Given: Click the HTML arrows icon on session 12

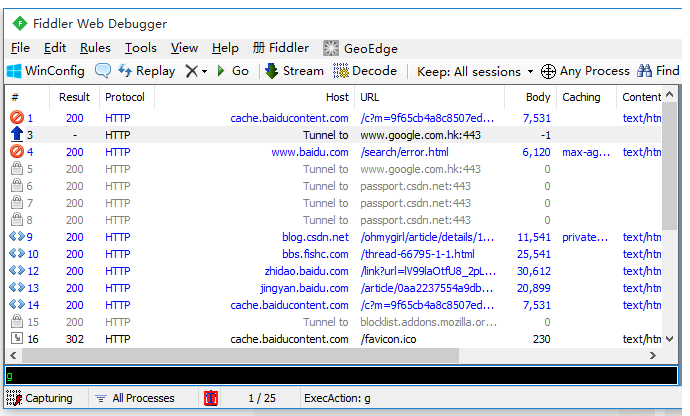Looking at the screenshot, I should point(17,270).
